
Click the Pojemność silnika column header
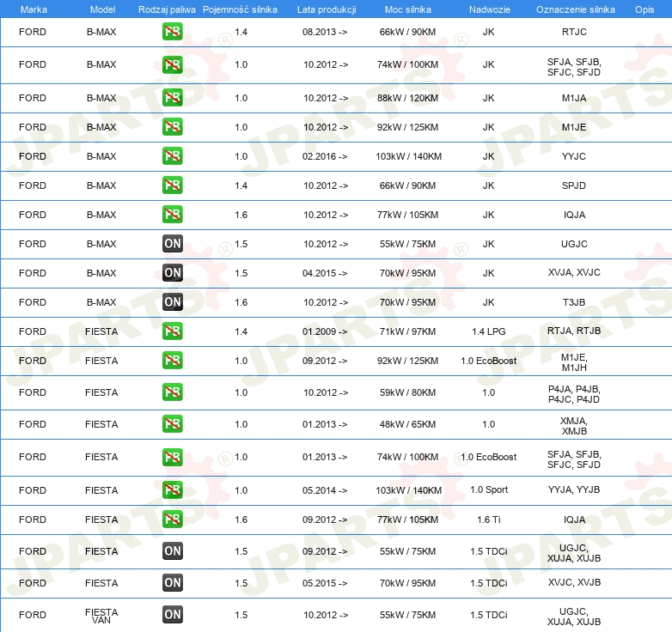[x=240, y=9]
